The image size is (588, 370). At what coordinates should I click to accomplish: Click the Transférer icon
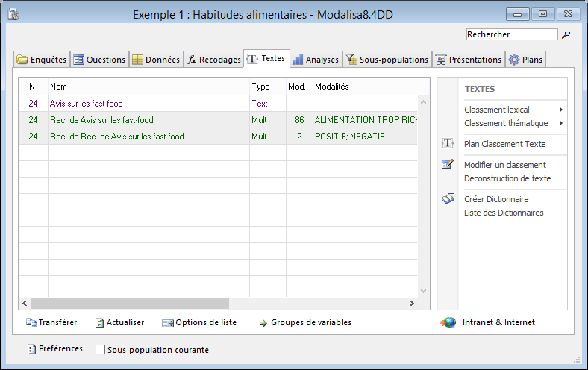point(31,323)
